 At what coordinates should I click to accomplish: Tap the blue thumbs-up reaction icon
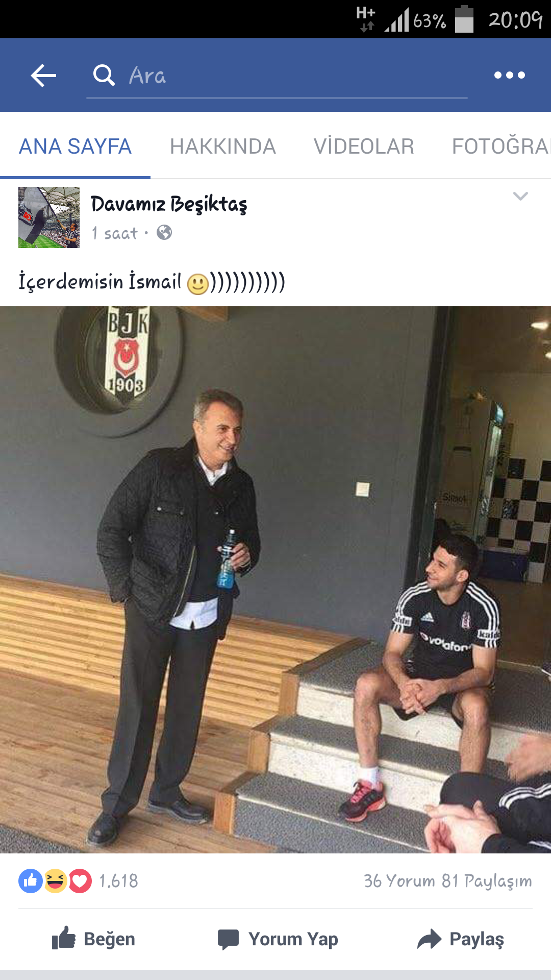pos(31,881)
